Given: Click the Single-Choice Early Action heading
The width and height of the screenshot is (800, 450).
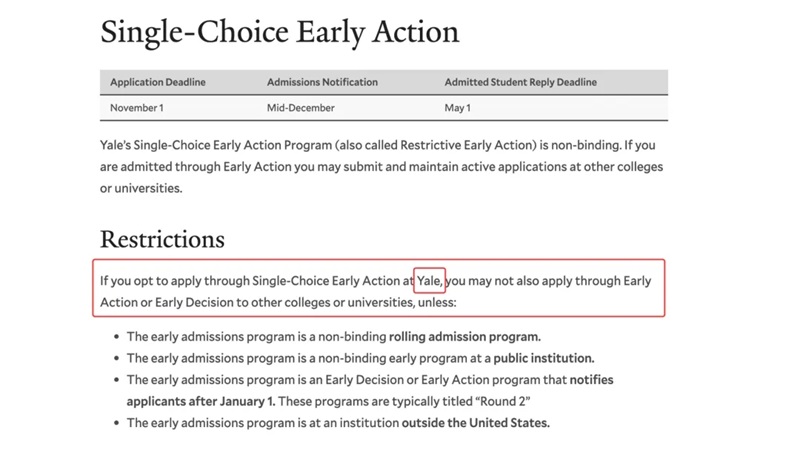Looking at the screenshot, I should click(x=280, y=33).
